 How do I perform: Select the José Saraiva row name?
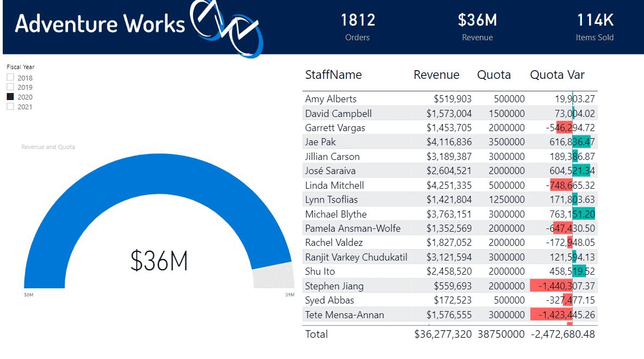pyautogui.click(x=330, y=171)
